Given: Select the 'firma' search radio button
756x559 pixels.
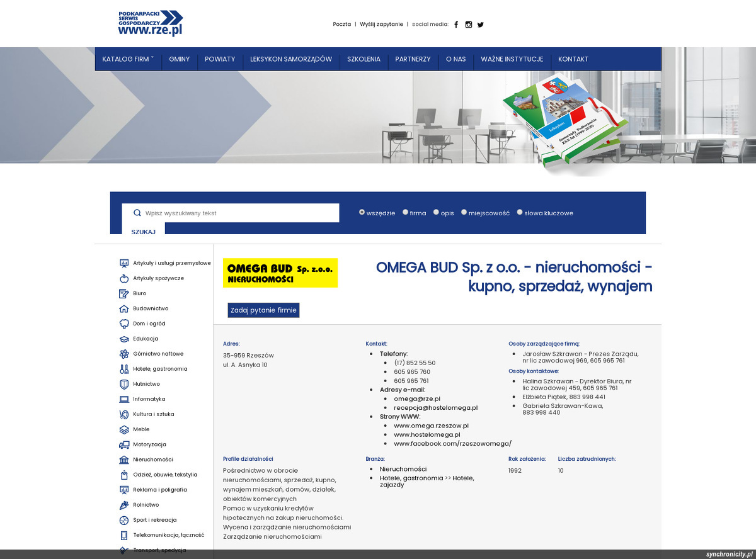Looking at the screenshot, I should 406,212.
